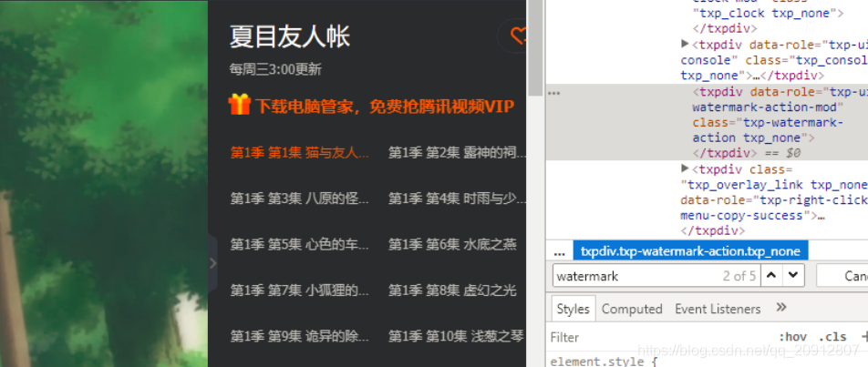Switch to the Styles tab

[573, 309]
